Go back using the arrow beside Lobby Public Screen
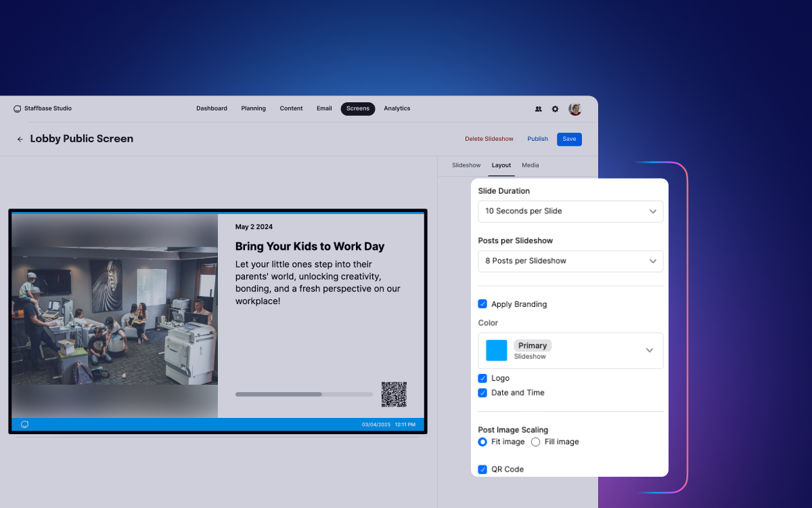The width and height of the screenshot is (812, 508). [x=20, y=139]
